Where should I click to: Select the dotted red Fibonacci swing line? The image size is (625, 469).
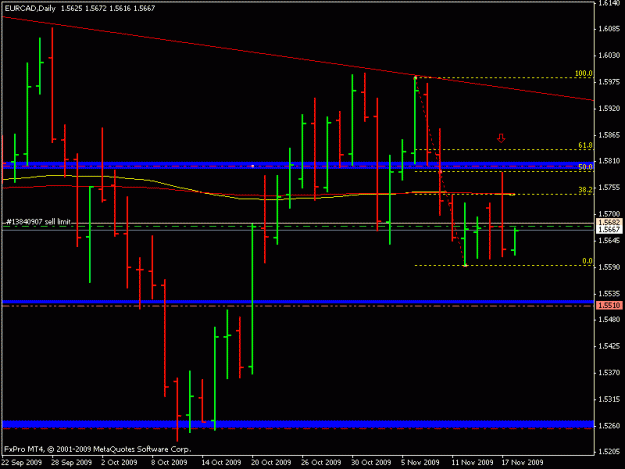440,171
